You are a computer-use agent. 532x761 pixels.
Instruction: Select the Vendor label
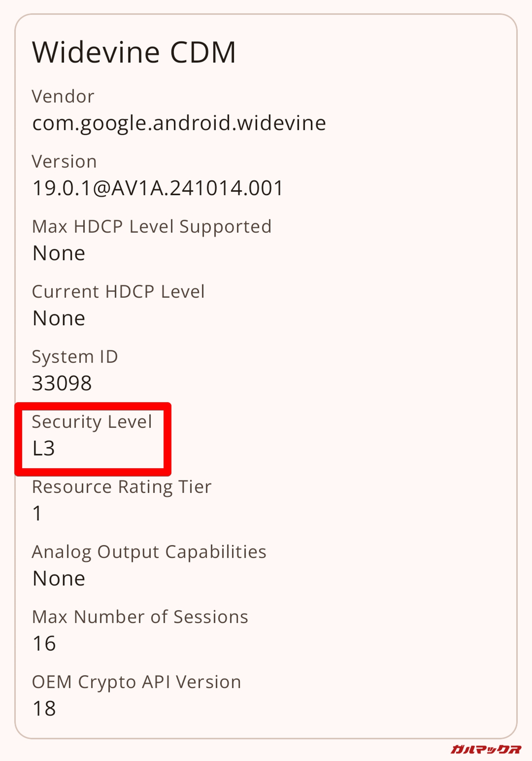click(63, 96)
